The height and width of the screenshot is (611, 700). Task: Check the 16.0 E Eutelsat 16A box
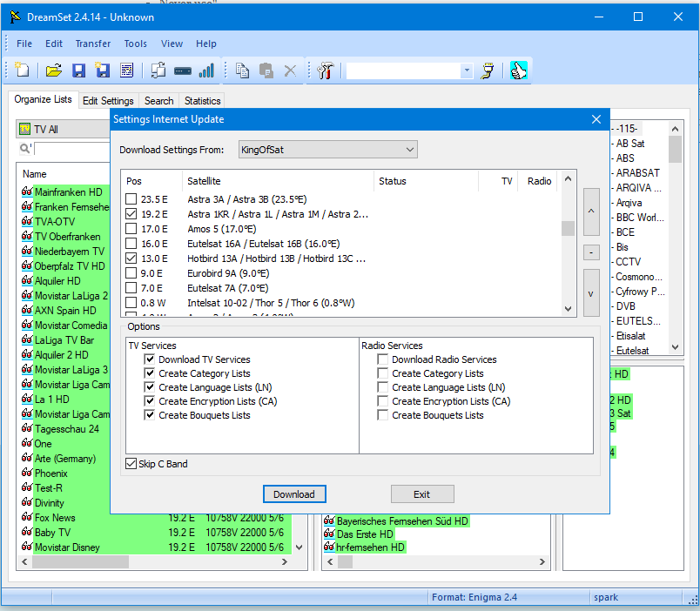click(131, 244)
